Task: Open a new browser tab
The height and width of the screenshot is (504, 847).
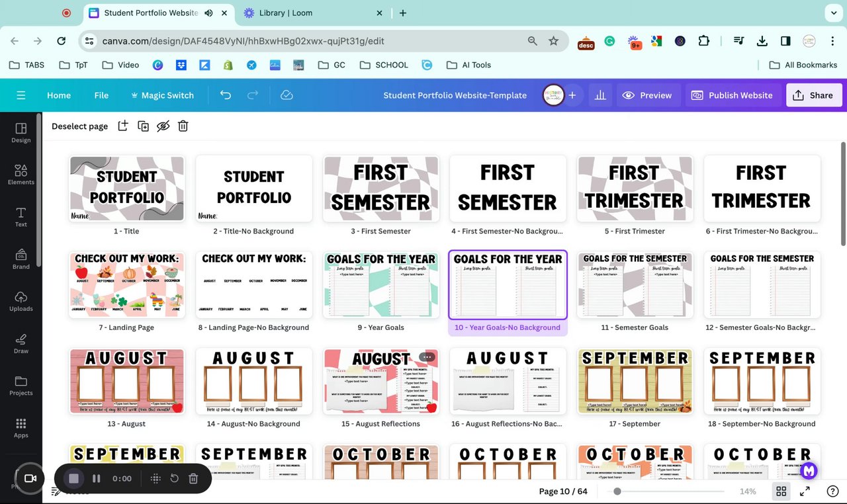Action: [x=403, y=13]
